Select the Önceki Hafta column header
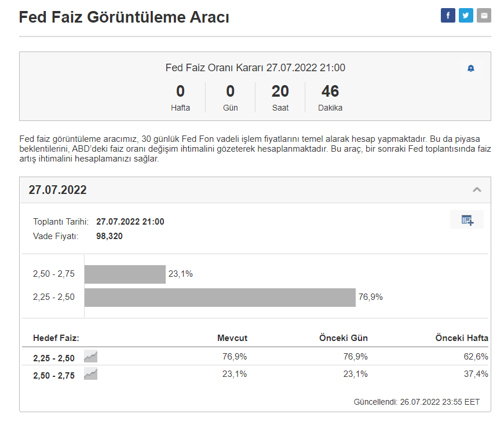This screenshot has height=429, width=504. point(462,338)
